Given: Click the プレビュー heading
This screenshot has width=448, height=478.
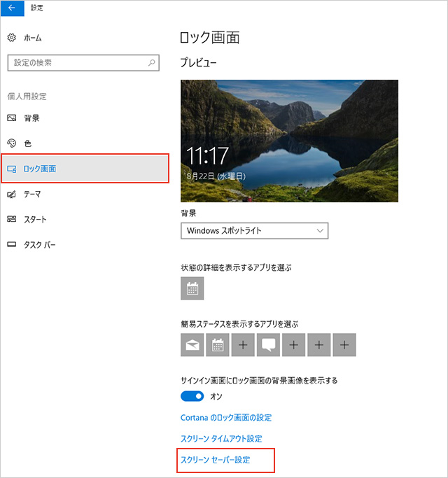Looking at the screenshot, I should click(x=199, y=62).
